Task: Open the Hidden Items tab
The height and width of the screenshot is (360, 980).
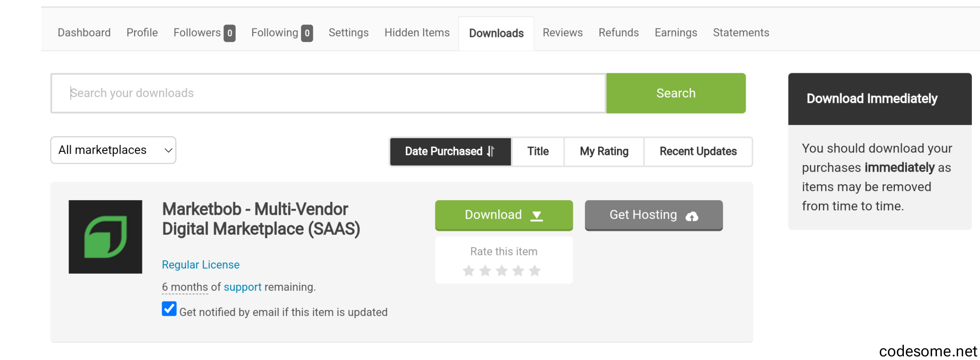Action: point(417,33)
